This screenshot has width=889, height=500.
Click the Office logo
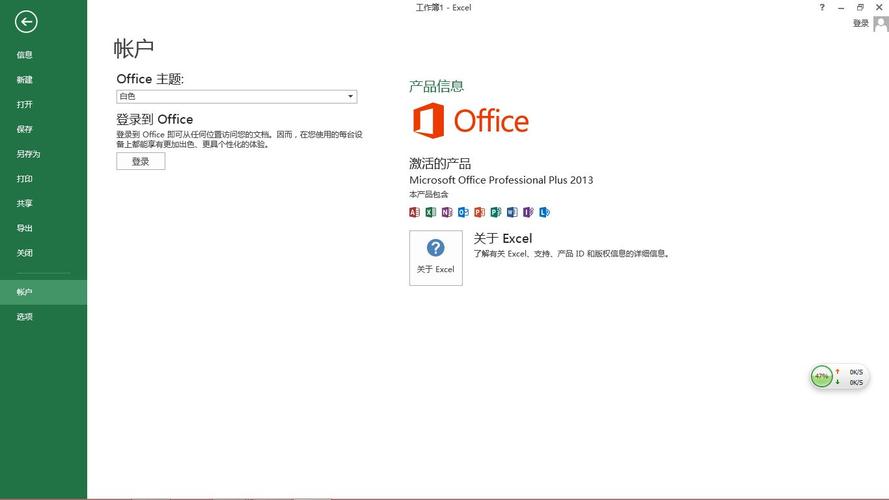[x=471, y=120]
